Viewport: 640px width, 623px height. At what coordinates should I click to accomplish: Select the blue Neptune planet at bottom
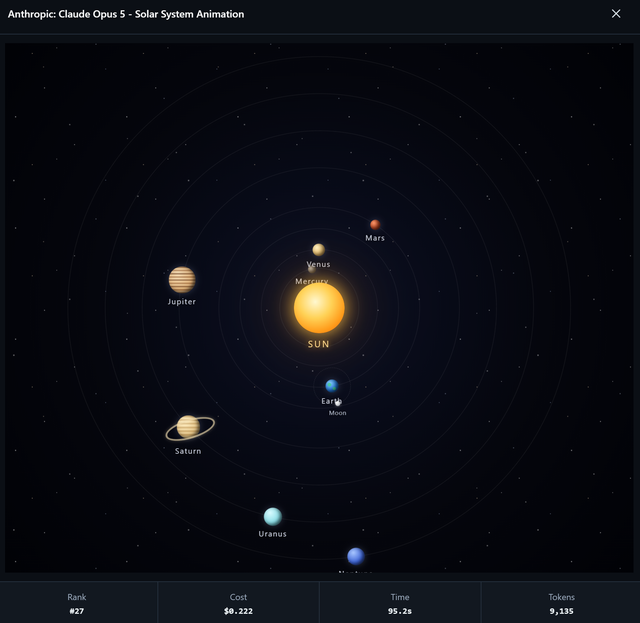coord(356,556)
